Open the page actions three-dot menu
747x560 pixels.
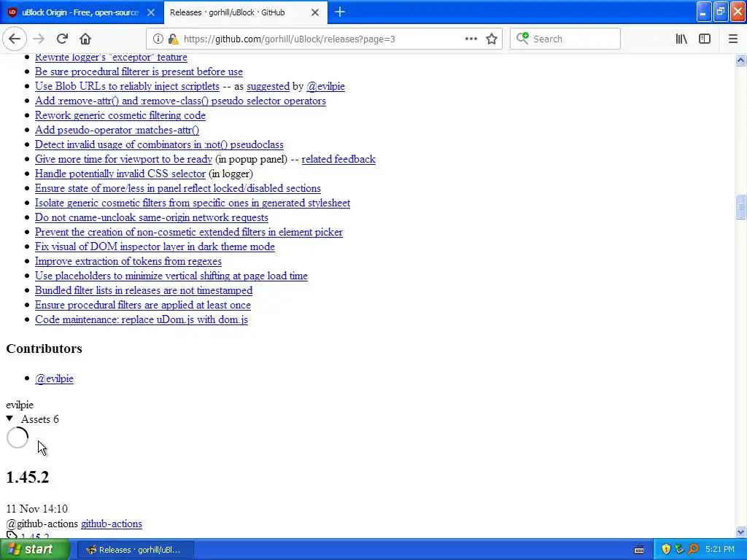[471, 39]
